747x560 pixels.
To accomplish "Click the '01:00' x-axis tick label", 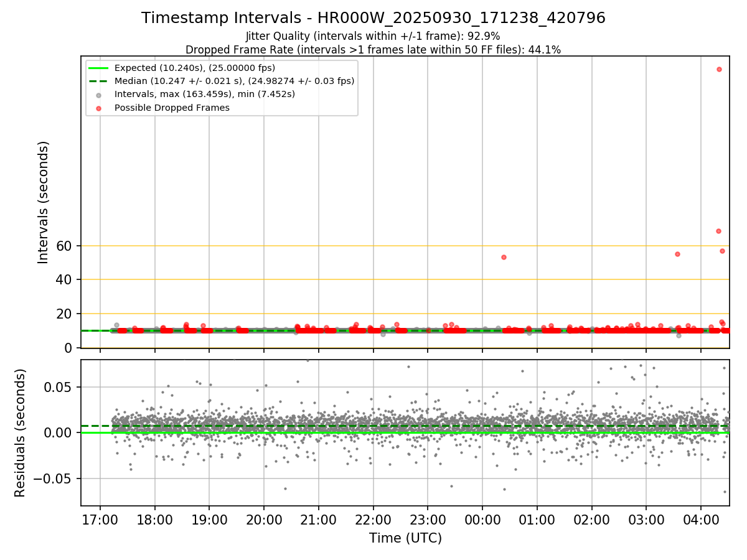I will pyautogui.click(x=537, y=519).
